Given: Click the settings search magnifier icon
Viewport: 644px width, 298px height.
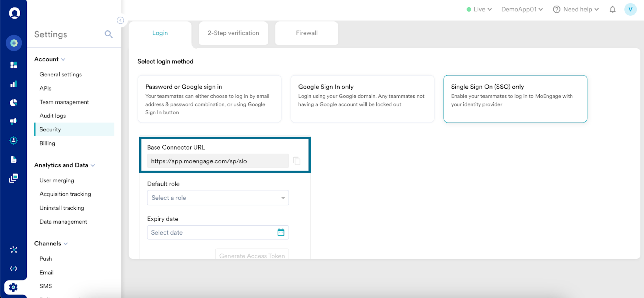Looking at the screenshot, I should click(x=108, y=34).
